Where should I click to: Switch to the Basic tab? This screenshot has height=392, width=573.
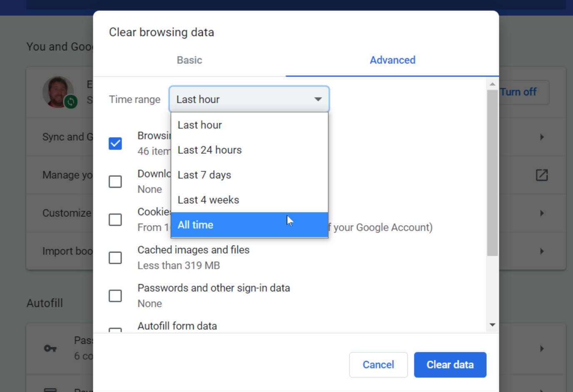coord(189,60)
